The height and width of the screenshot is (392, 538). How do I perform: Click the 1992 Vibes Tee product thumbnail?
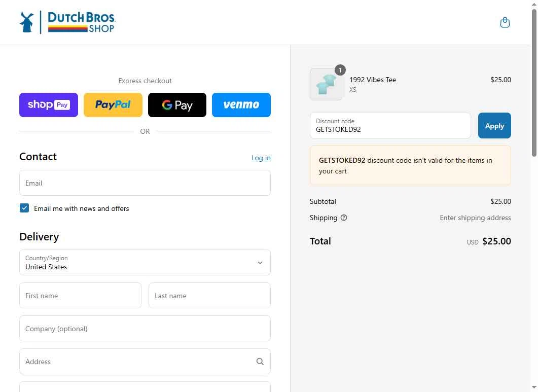326,84
